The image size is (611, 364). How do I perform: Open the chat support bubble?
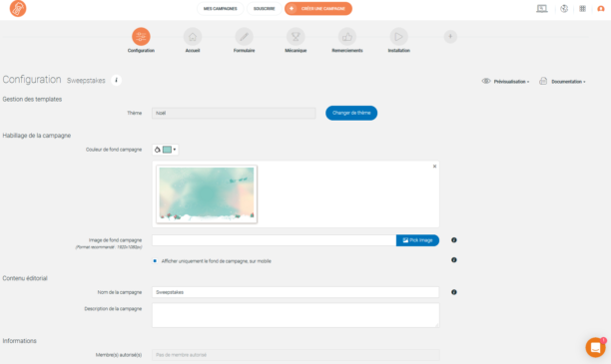(x=595, y=347)
